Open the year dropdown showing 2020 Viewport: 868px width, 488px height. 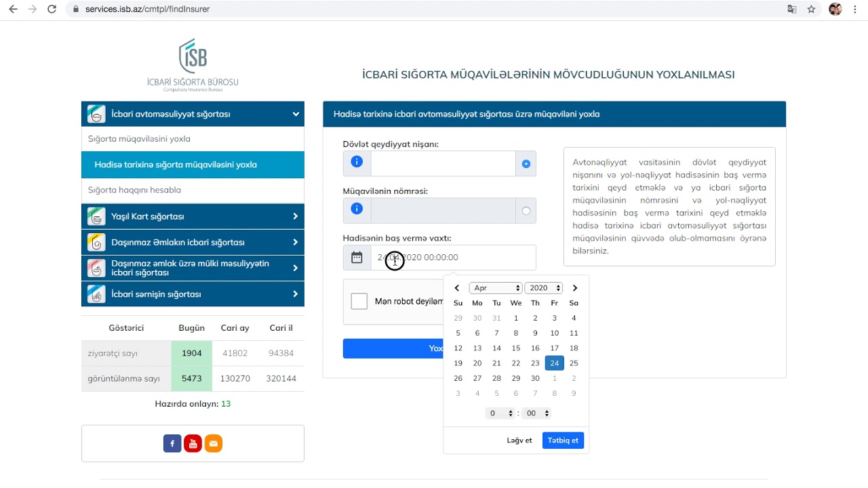(x=544, y=288)
